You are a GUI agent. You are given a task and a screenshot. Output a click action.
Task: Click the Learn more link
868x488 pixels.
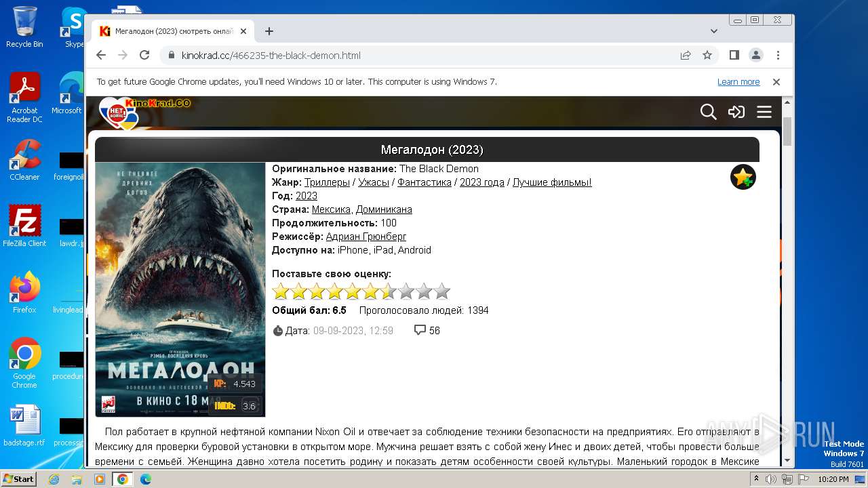coord(738,81)
